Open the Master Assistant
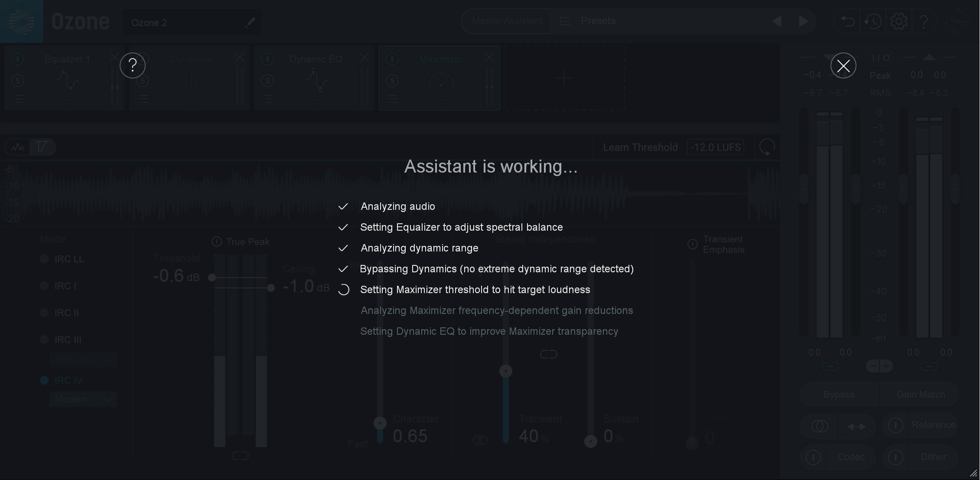The width and height of the screenshot is (980, 480). (x=506, y=21)
